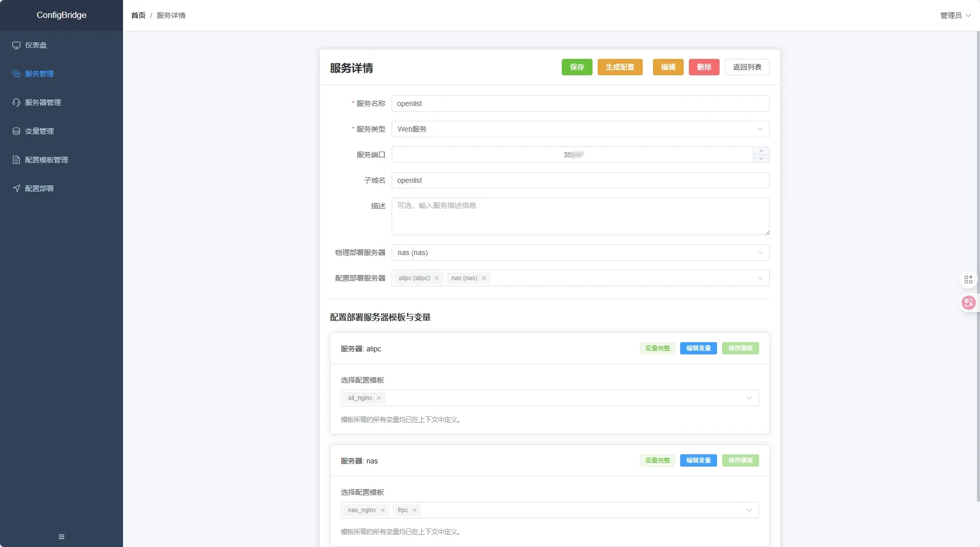The image size is (980, 547).
Task: Open the 服务类型 dropdown
Action: 760,129
